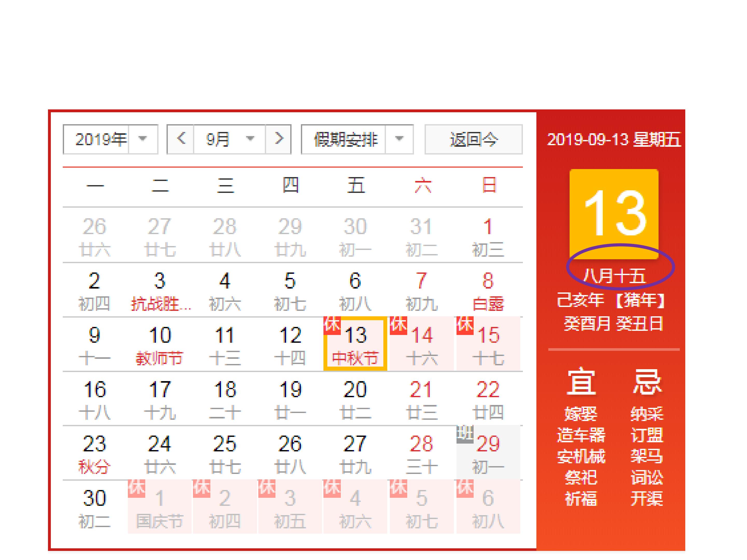Viewport: 747px width, 560px height.
Task: Click the 八月十五 lunar date label
Action: pyautogui.click(x=614, y=276)
